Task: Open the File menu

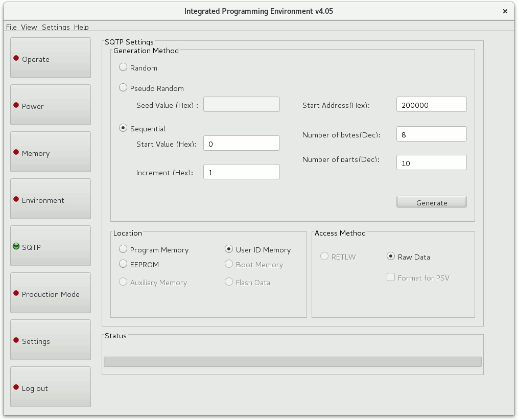Action: [11, 27]
